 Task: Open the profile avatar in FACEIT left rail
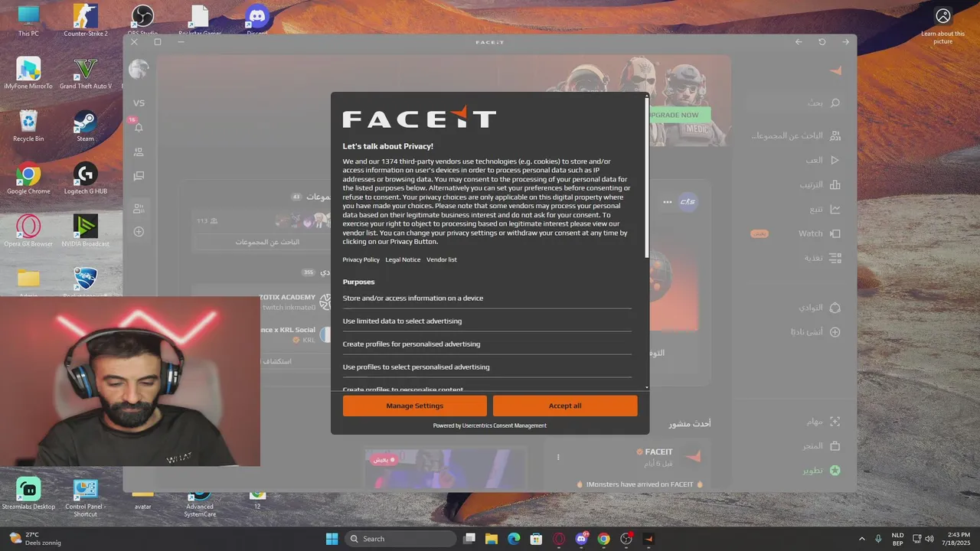click(x=139, y=70)
